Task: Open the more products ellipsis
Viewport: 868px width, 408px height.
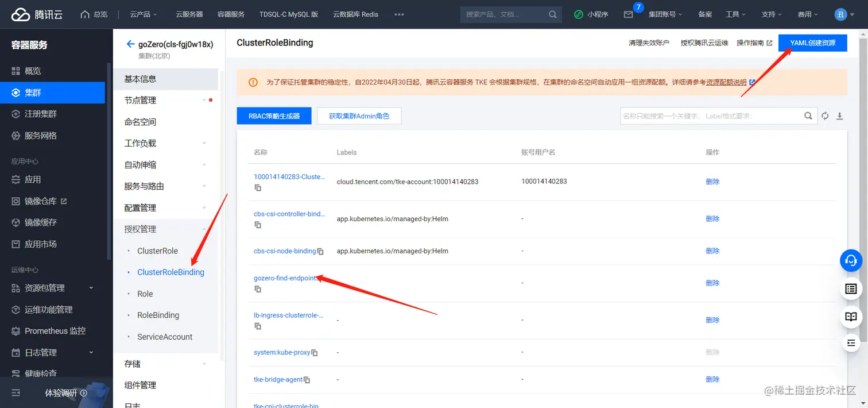Action: [399, 14]
